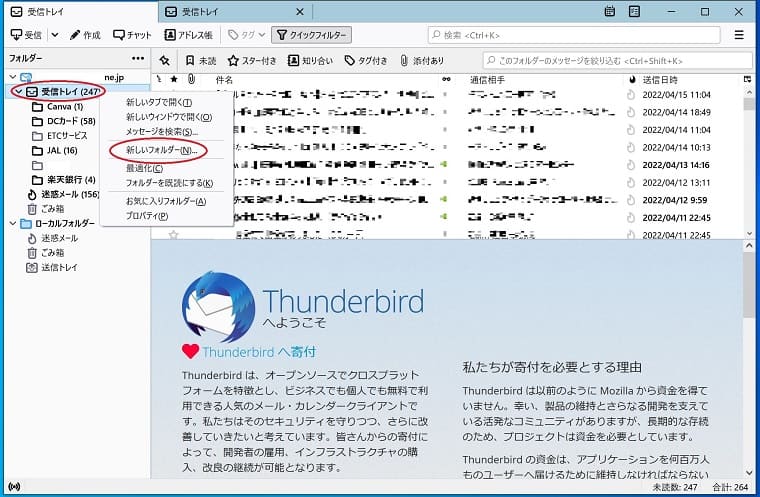Toggle the 知り合い contacts filter
The height and width of the screenshot is (497, 760).
(x=310, y=61)
